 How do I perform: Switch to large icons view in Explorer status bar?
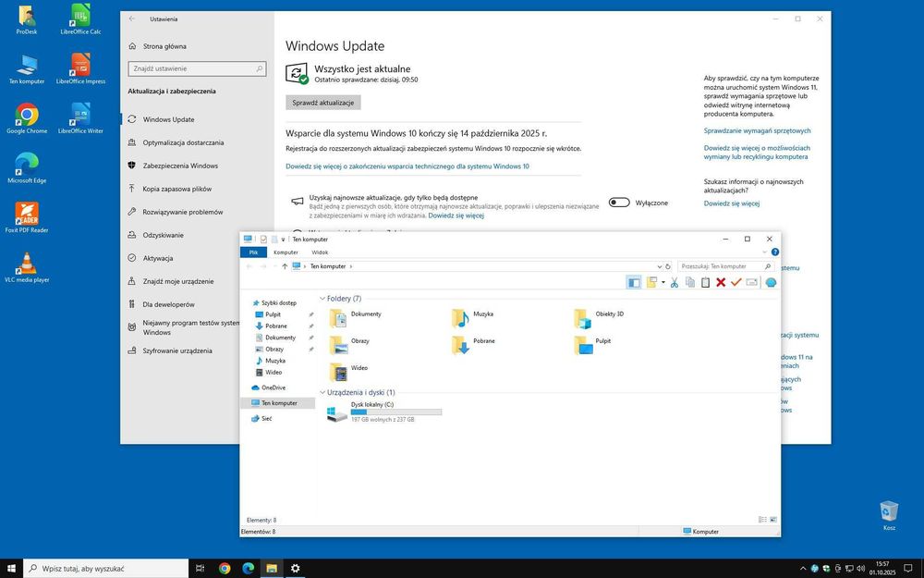click(773, 520)
